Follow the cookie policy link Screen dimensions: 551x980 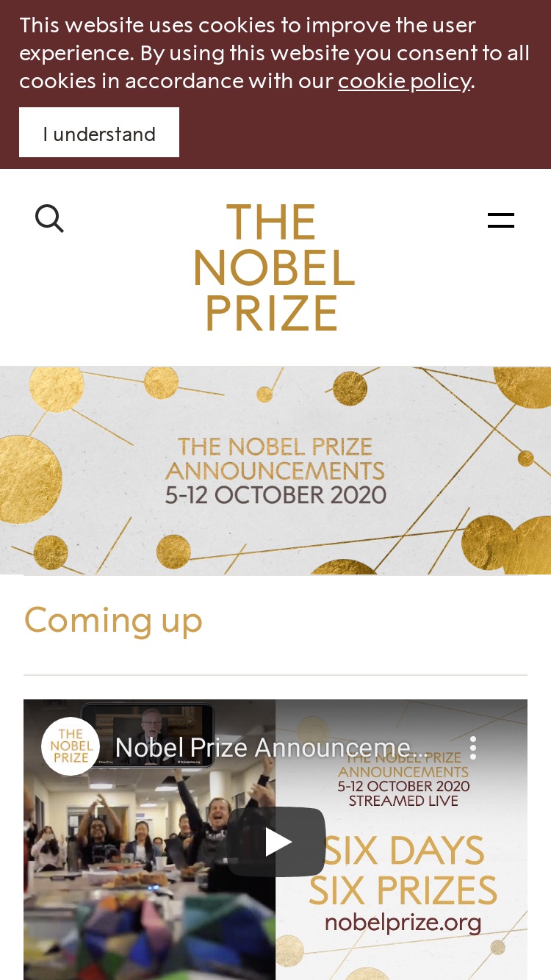(x=404, y=80)
